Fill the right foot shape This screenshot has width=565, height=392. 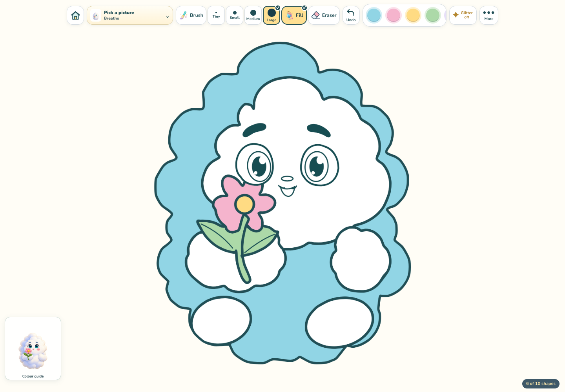click(x=339, y=322)
